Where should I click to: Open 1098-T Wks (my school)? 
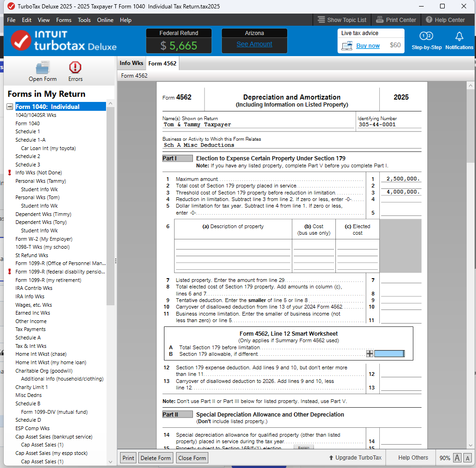(x=43, y=247)
